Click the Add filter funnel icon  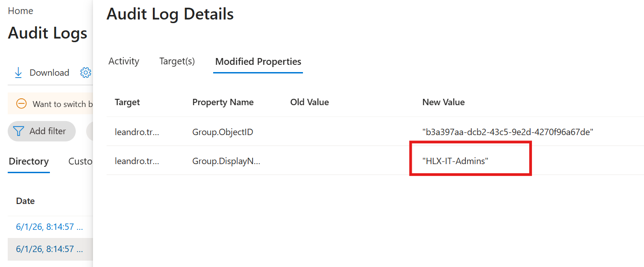(19, 131)
